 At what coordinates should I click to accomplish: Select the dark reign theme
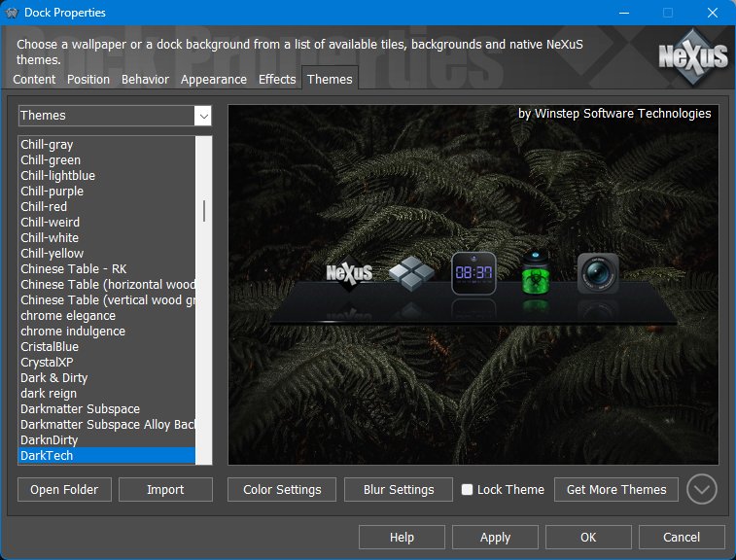[x=107, y=393]
